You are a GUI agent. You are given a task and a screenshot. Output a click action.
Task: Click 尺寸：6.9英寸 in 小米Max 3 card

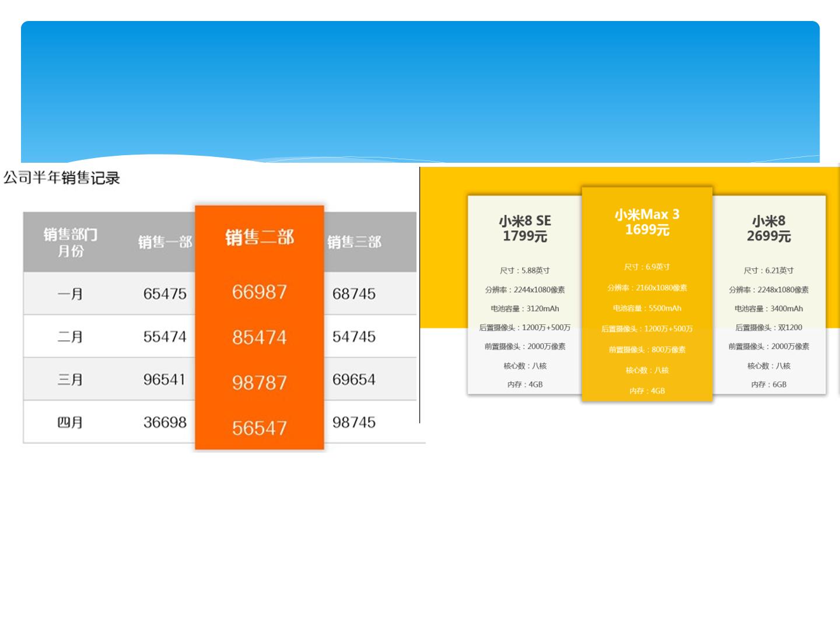pos(647,267)
